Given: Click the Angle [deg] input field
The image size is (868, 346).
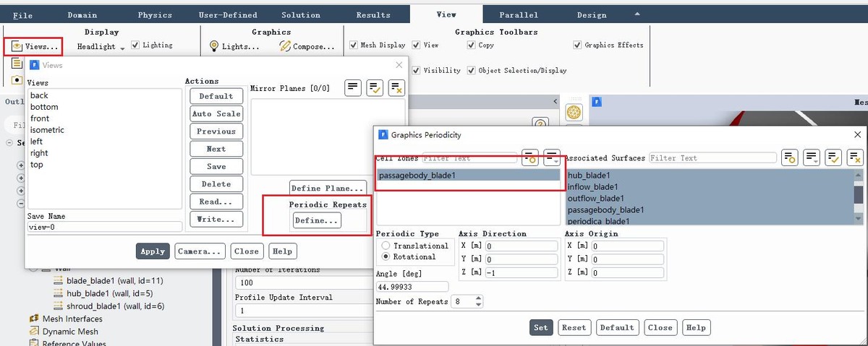Looking at the screenshot, I should 412,287.
